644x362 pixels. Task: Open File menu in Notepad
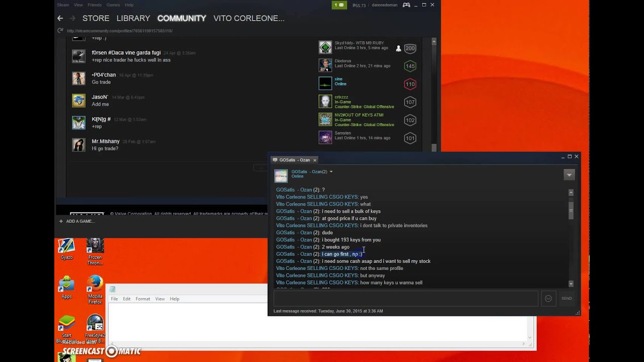[114, 299]
